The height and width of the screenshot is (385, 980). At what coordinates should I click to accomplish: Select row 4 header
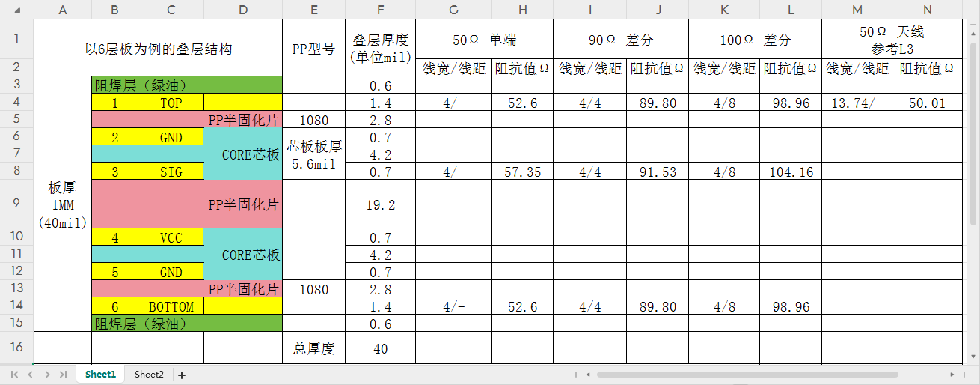coord(17,102)
